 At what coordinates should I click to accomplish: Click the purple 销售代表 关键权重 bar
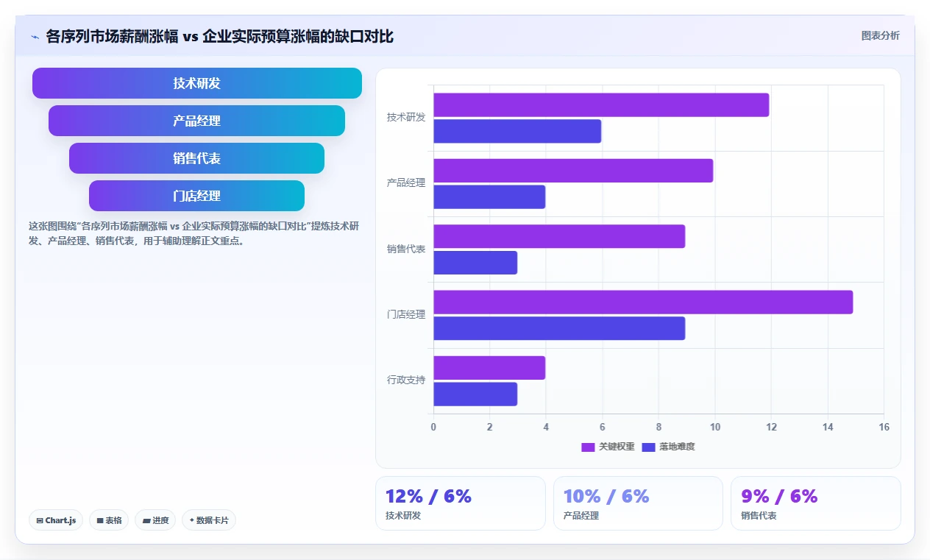coord(559,236)
